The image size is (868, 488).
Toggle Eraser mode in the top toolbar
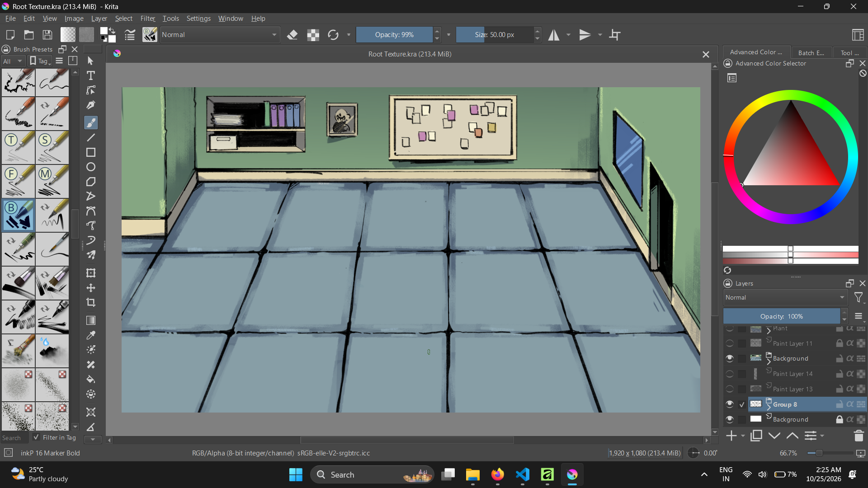(292, 35)
